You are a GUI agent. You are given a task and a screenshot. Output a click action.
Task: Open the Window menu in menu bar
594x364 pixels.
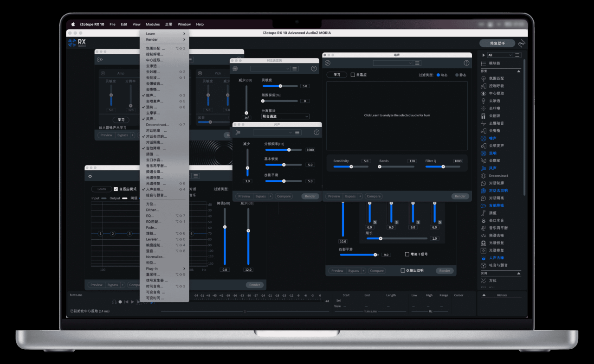(184, 24)
